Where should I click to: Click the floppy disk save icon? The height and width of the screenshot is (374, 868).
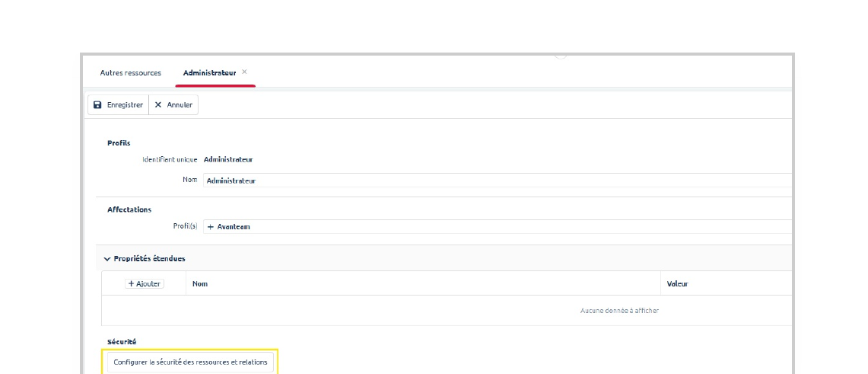pyautogui.click(x=97, y=105)
